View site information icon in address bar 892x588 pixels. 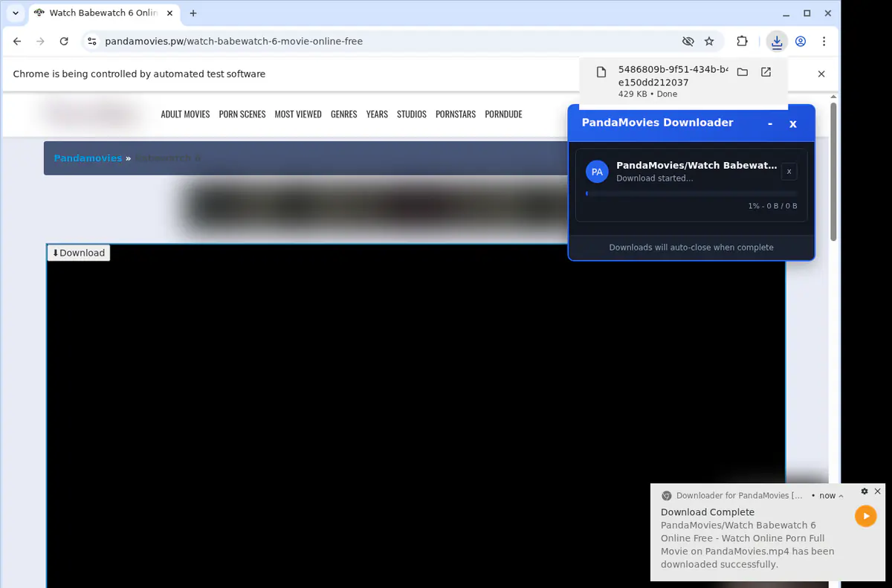pos(91,42)
